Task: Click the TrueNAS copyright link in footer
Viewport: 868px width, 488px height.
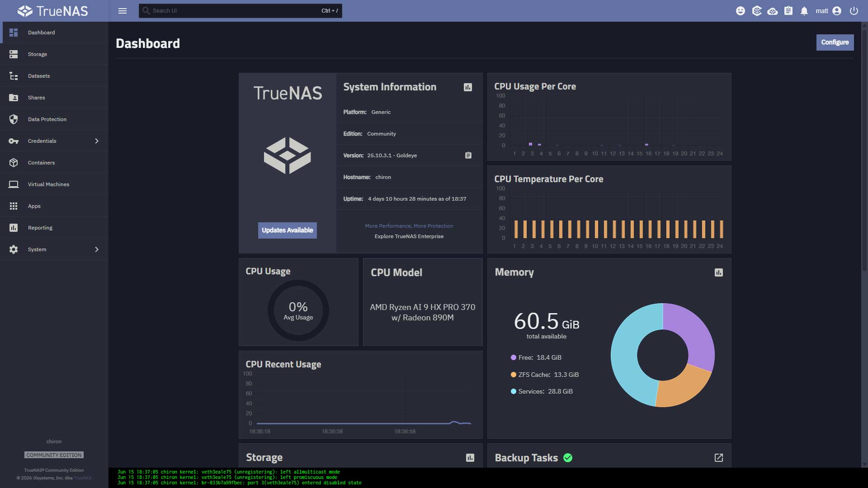Action: point(82,478)
